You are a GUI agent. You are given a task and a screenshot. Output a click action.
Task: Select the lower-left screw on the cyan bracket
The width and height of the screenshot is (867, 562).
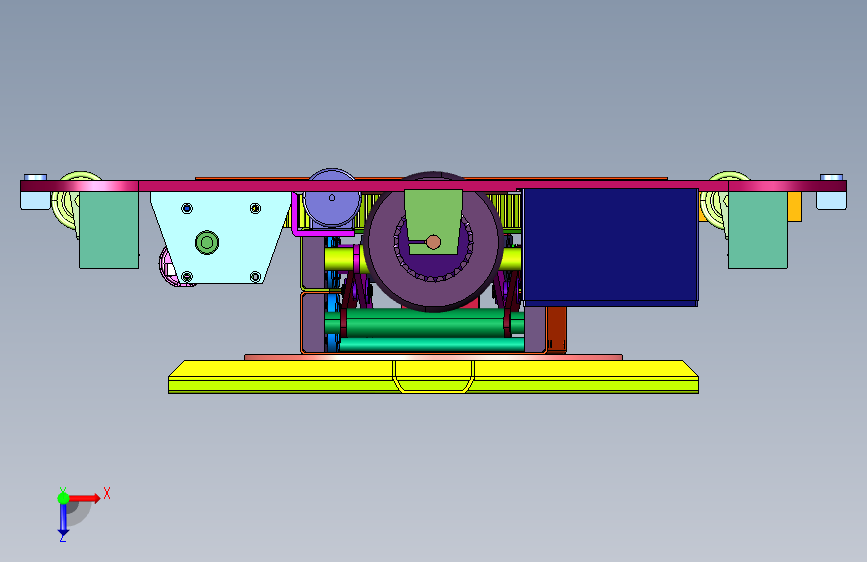pos(187,276)
